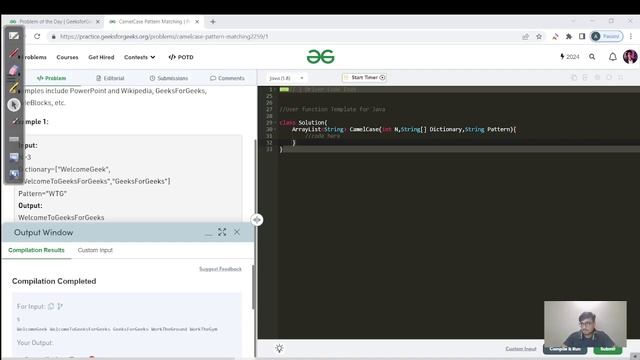Image resolution: width=640 pixels, height=360 pixels.
Task: Click the Pattern="WTG" example text
Action: click(x=42, y=193)
